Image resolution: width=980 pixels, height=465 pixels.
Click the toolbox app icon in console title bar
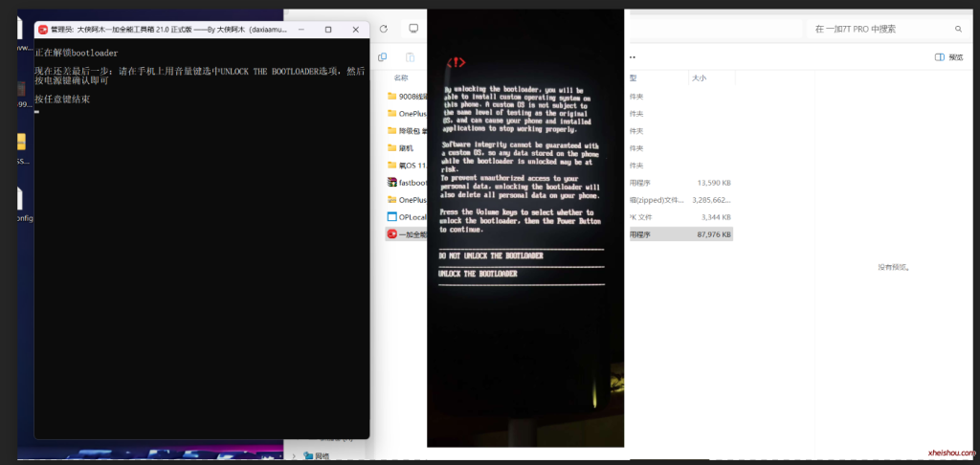click(43, 30)
